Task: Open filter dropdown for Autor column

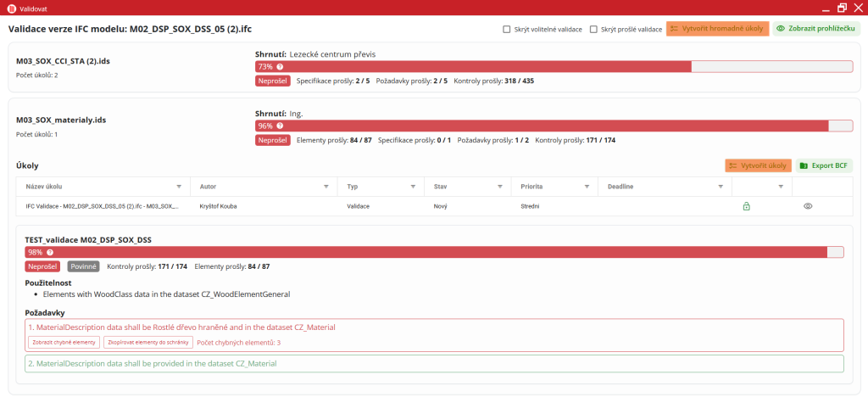Action: [x=326, y=186]
